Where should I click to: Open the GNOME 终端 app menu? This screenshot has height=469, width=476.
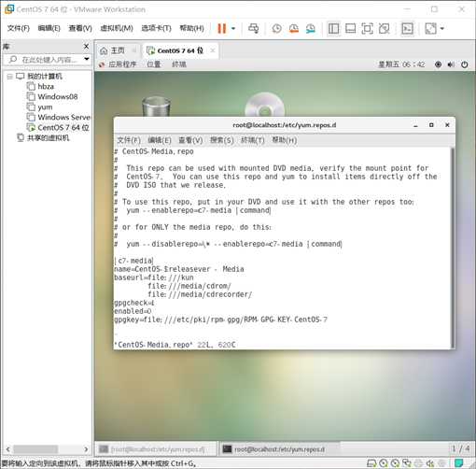(x=179, y=64)
